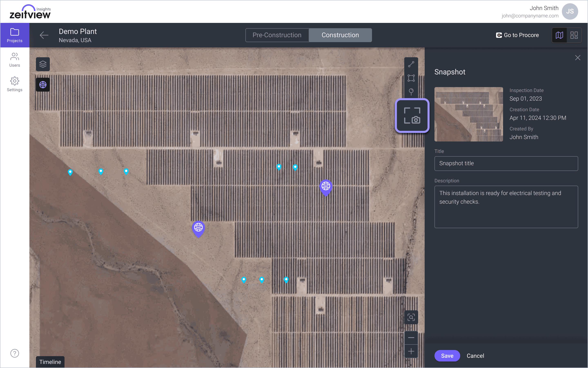Switch to the Construction tab
Image resolution: width=588 pixels, height=368 pixels.
tap(340, 35)
